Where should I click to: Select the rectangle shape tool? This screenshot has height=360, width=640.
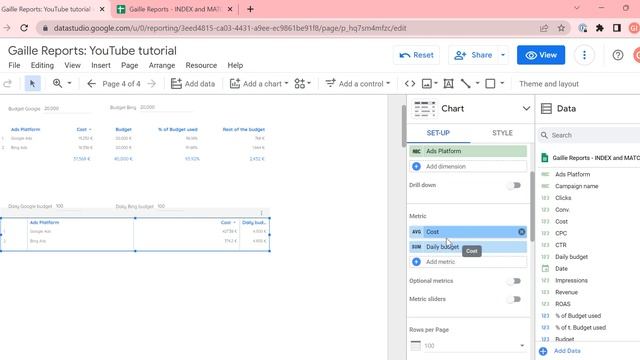[x=490, y=84]
